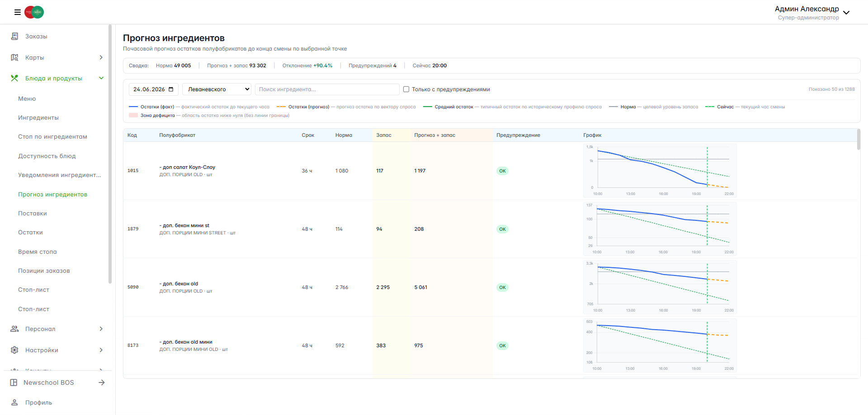Click the Настройки gear icon
This screenshot has width=868, height=415.
pos(14,350)
